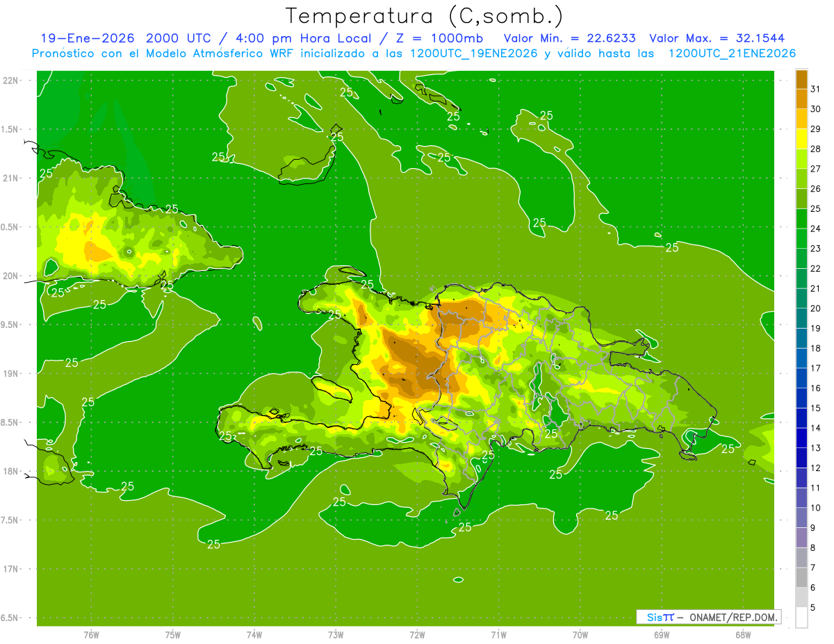Click the legend label "24"
The width and height of the screenshot is (834, 644).
[x=816, y=228]
